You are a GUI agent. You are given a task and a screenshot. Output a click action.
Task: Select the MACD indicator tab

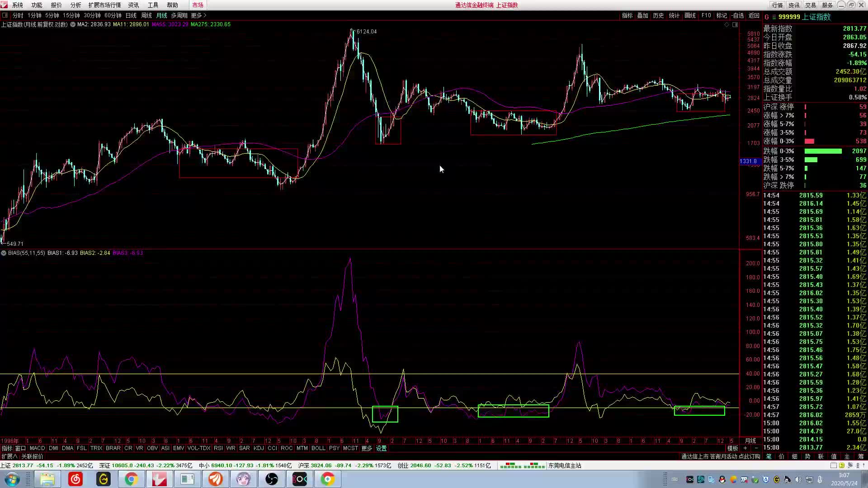(x=37, y=448)
